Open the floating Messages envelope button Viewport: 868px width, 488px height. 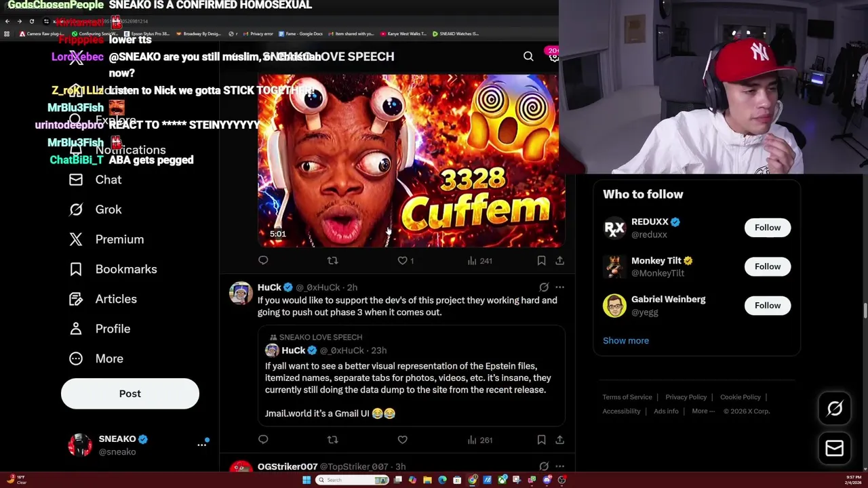click(x=835, y=448)
